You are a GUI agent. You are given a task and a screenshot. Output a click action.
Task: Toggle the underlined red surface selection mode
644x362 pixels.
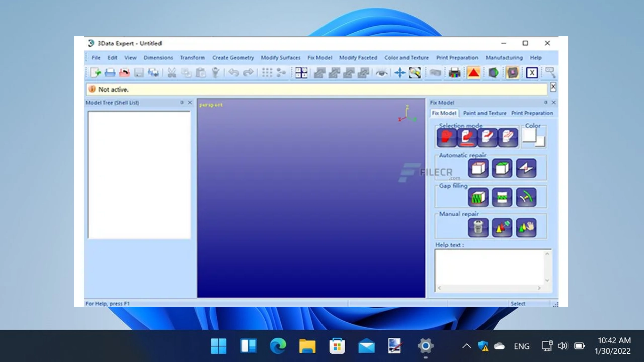pyautogui.click(x=467, y=137)
